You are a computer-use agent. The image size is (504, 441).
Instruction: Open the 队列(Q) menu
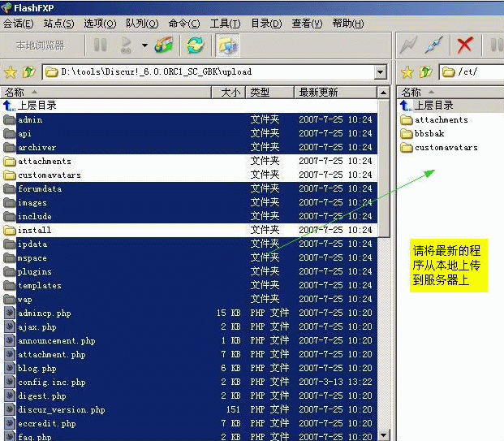click(142, 24)
